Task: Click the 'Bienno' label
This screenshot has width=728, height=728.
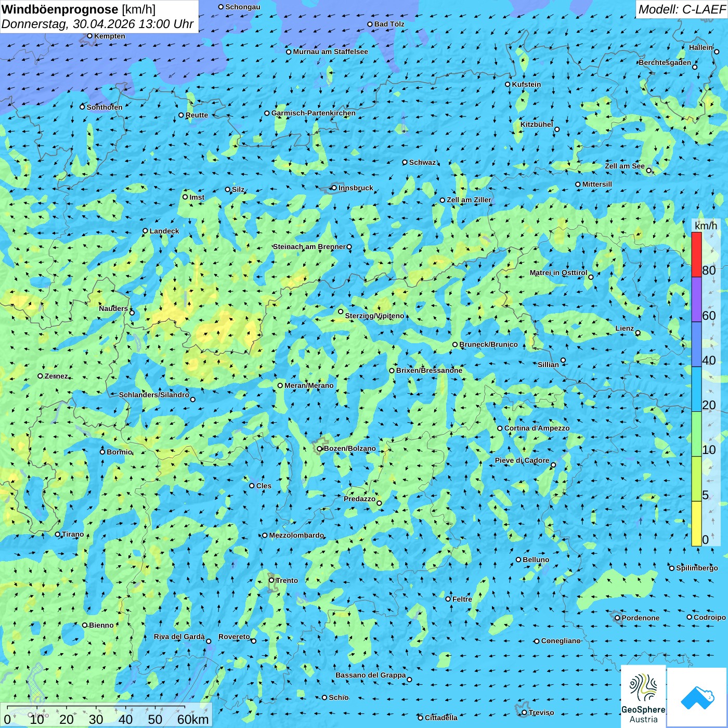Action: tap(101, 625)
